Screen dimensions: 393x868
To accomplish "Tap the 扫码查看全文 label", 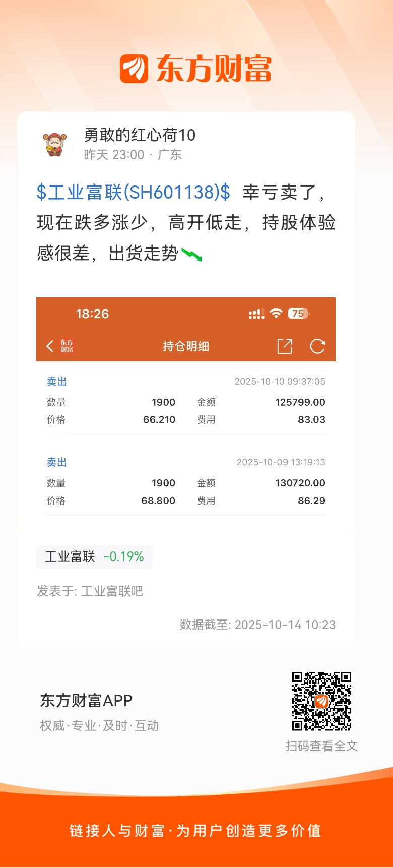I will point(321,746).
